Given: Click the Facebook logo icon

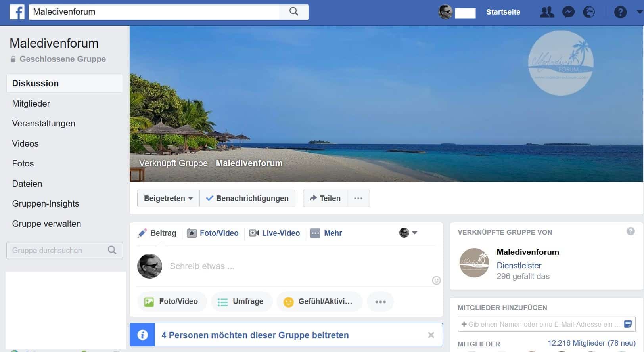Looking at the screenshot, I should pos(17,12).
